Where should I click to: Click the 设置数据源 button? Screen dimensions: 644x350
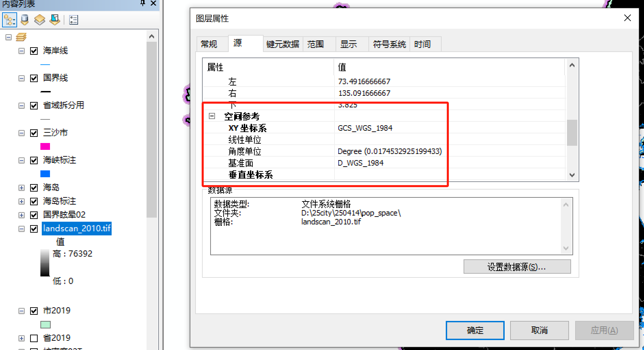click(517, 267)
